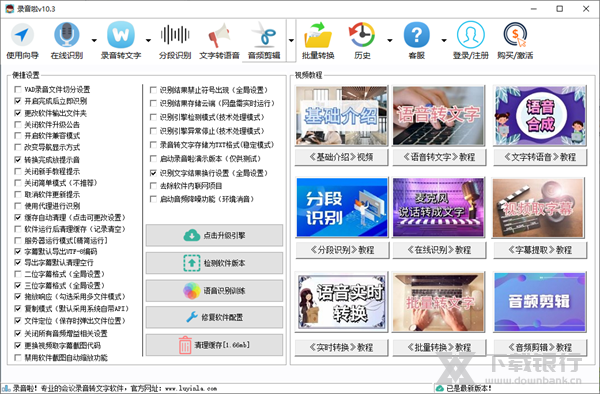Click 清理缓存 trash button

point(214,345)
